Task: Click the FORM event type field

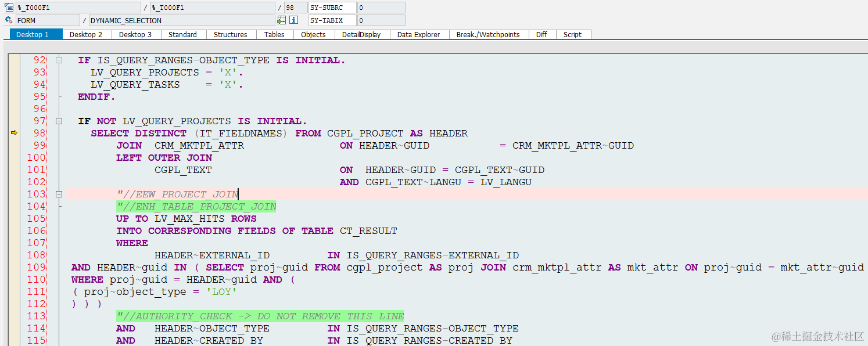Action: coord(48,20)
